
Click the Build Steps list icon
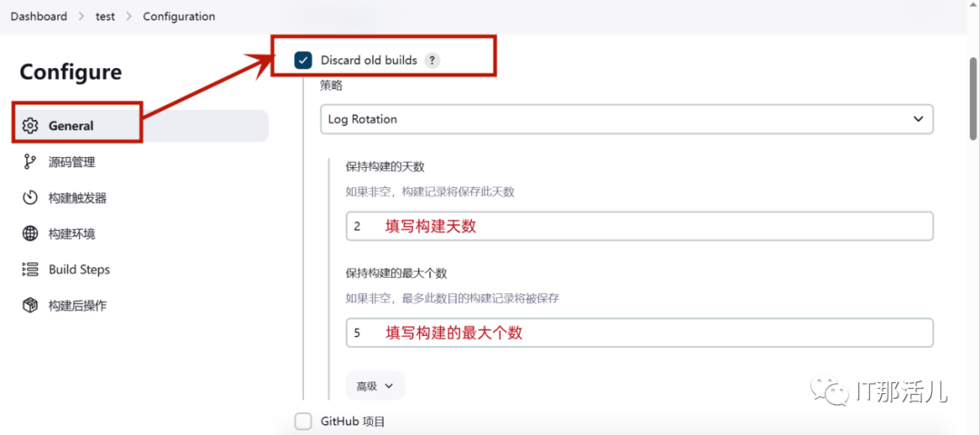(30, 270)
